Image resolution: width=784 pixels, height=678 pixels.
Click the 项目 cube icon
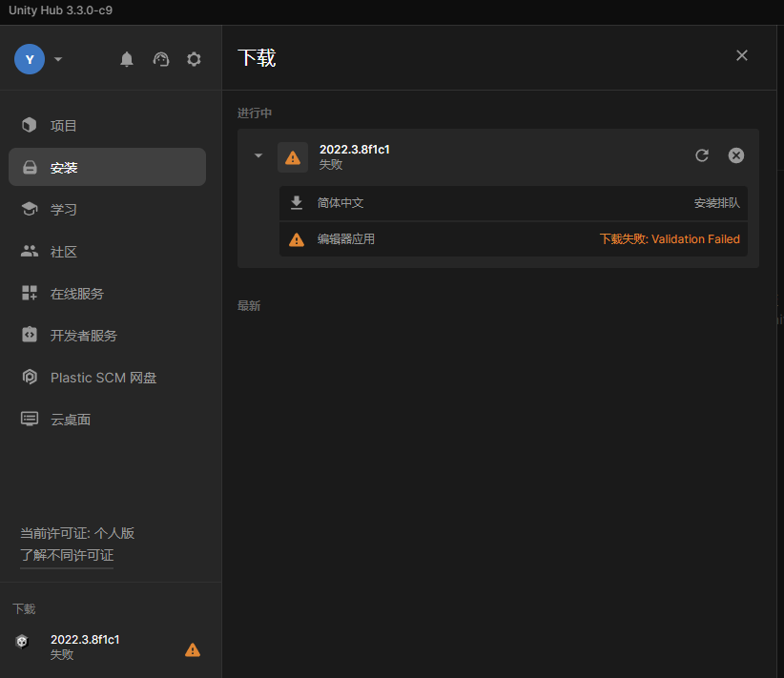[30, 125]
